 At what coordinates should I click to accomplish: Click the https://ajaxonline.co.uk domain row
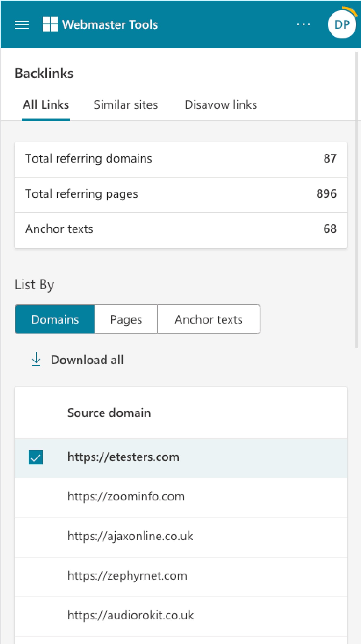(x=130, y=536)
